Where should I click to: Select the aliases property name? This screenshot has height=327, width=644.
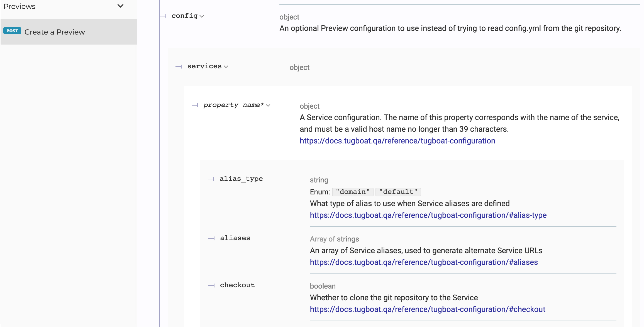click(235, 238)
